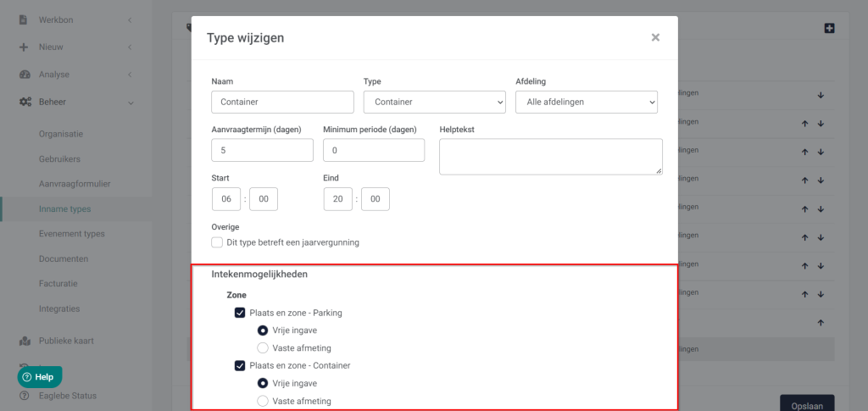This screenshot has height=411, width=868.
Task: Open Eaglebe Status link
Action: pos(68,396)
